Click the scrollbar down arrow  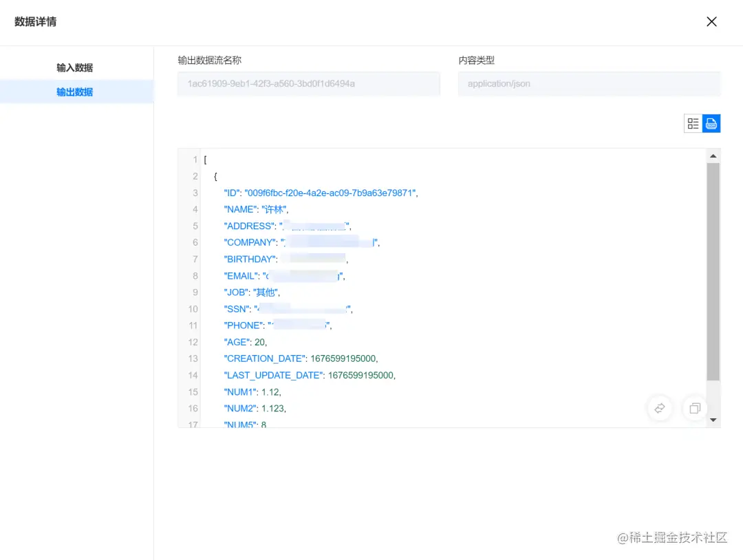point(713,420)
